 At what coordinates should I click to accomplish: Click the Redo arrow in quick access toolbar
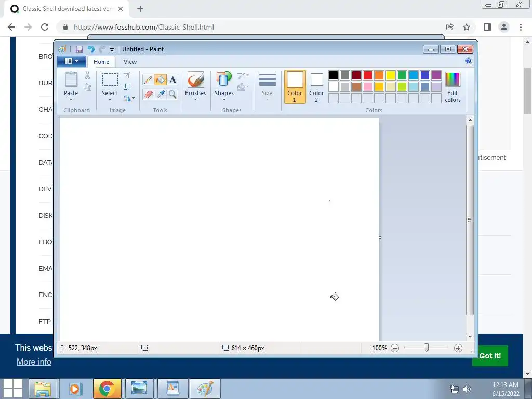[102, 49]
